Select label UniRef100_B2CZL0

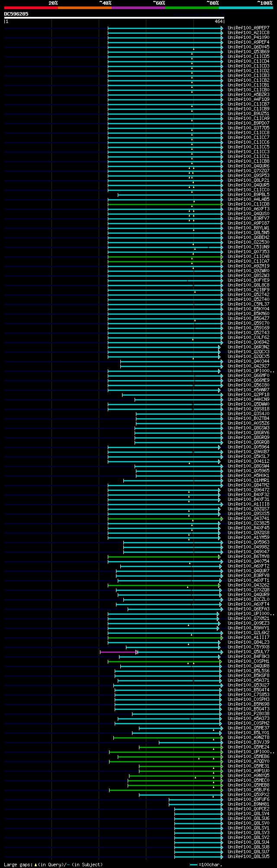248,600
